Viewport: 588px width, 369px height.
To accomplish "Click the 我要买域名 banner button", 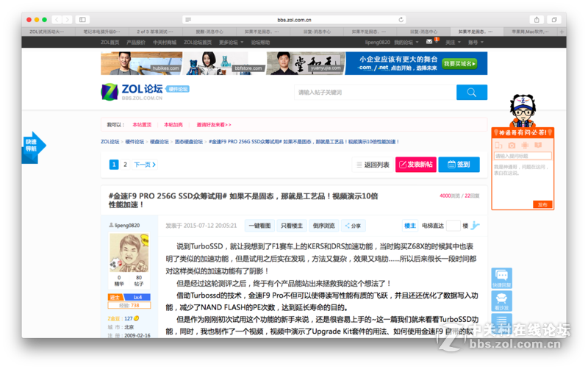I will [x=460, y=64].
